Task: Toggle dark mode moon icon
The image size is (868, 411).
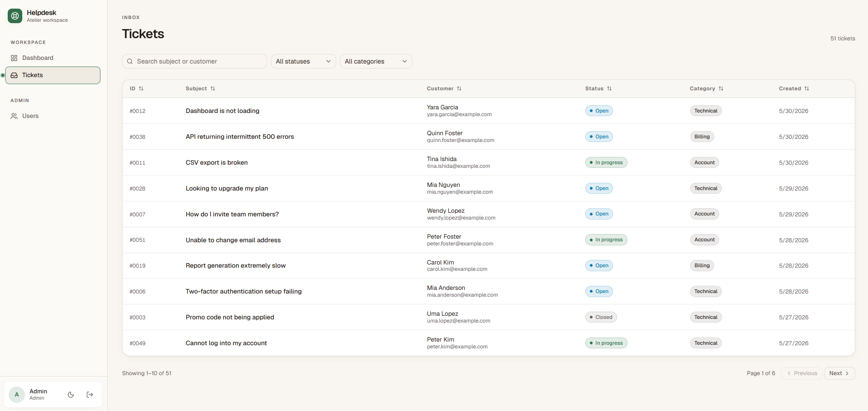Action: click(71, 395)
